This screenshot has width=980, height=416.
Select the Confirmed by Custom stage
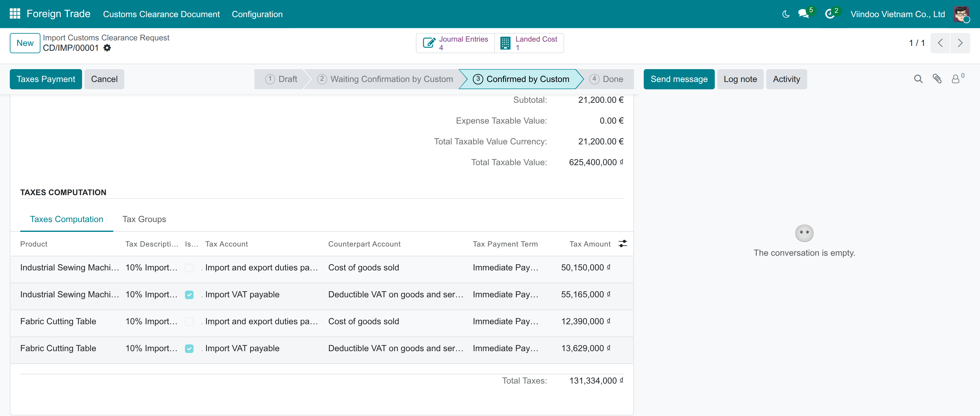[x=520, y=79]
